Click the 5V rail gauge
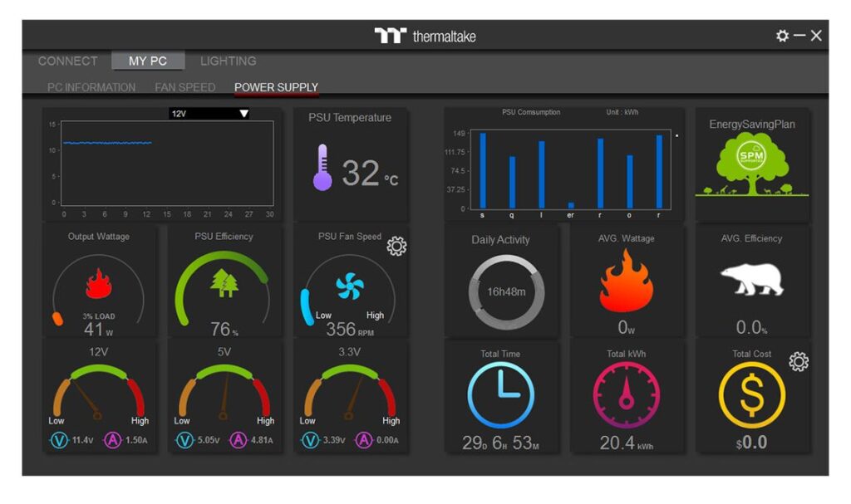 (224, 394)
